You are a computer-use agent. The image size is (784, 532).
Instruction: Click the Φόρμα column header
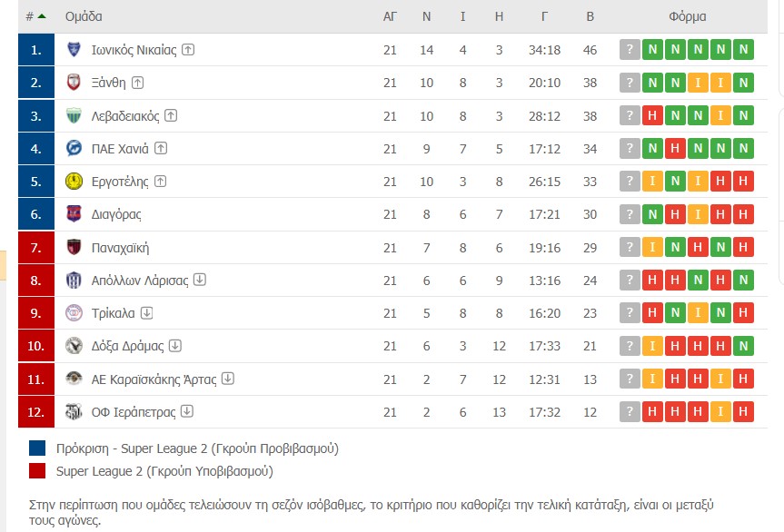pyautogui.click(x=687, y=16)
